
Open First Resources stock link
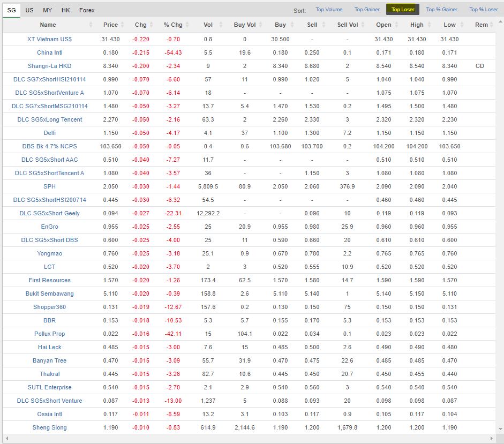click(x=49, y=280)
